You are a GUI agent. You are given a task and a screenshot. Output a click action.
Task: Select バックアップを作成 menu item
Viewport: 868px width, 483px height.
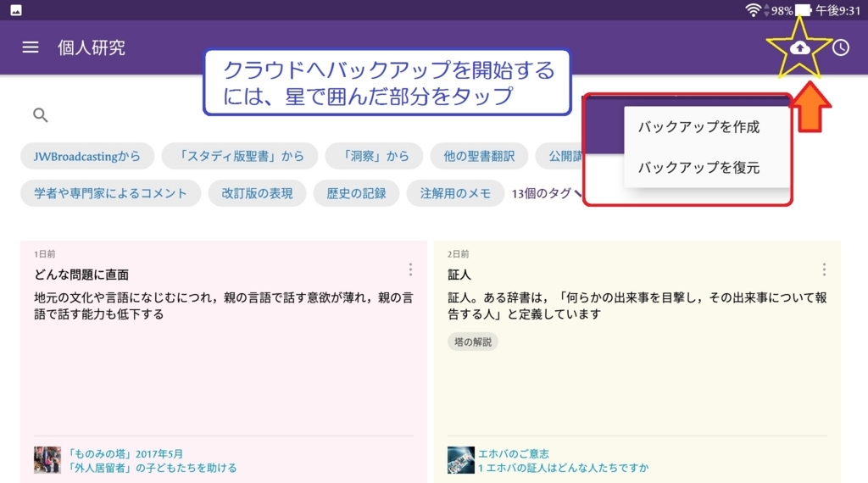click(699, 127)
